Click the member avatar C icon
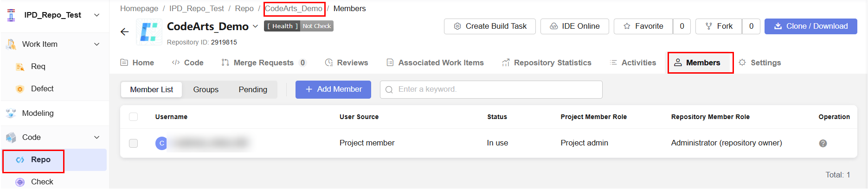This screenshot has height=189, width=868. tap(161, 143)
